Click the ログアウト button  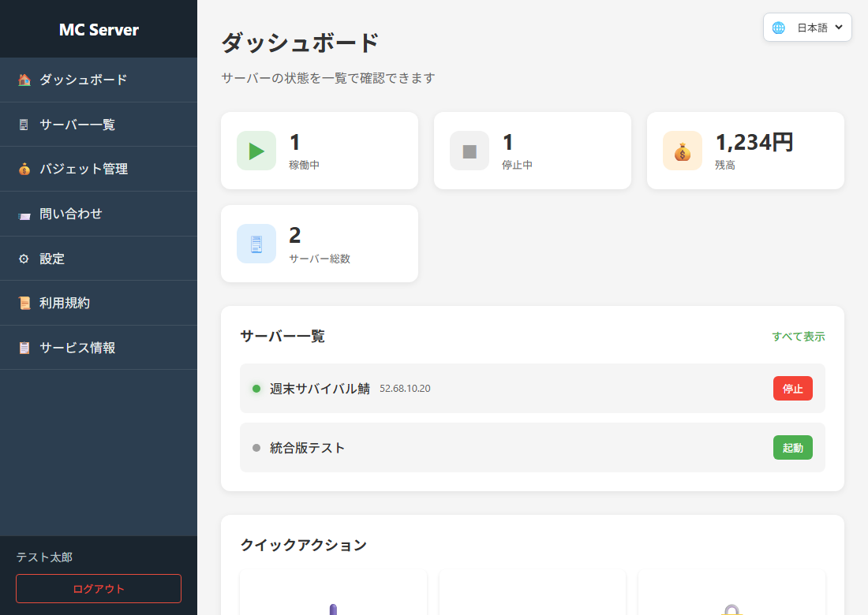click(x=99, y=588)
